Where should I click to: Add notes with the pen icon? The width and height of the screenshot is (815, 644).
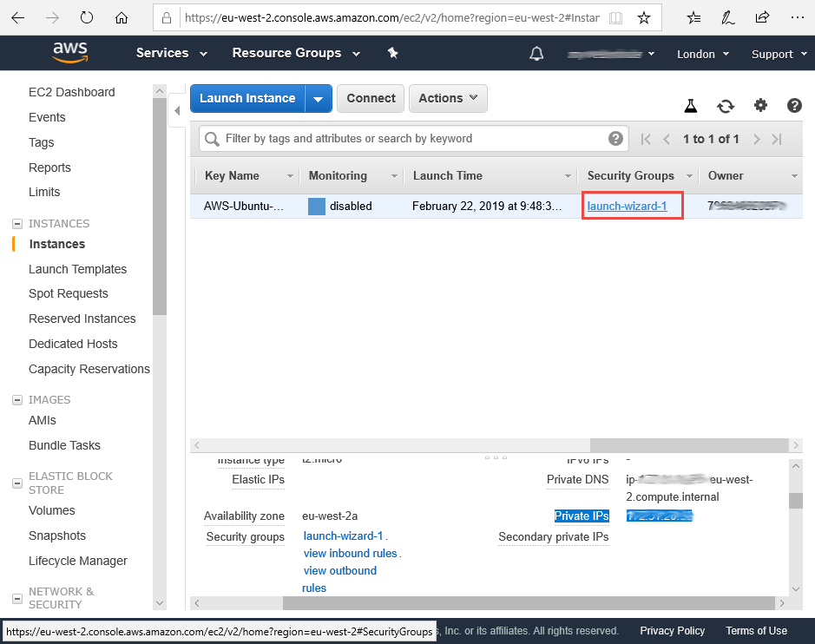click(727, 18)
